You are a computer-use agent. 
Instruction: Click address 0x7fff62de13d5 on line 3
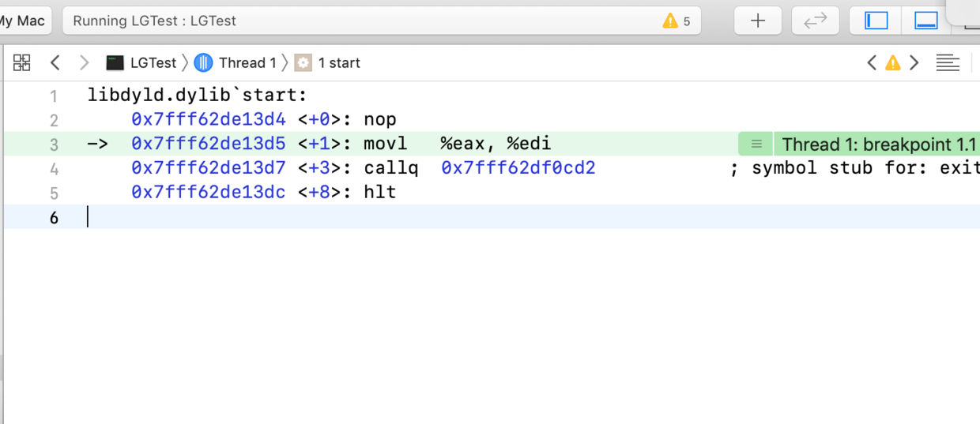pos(209,144)
